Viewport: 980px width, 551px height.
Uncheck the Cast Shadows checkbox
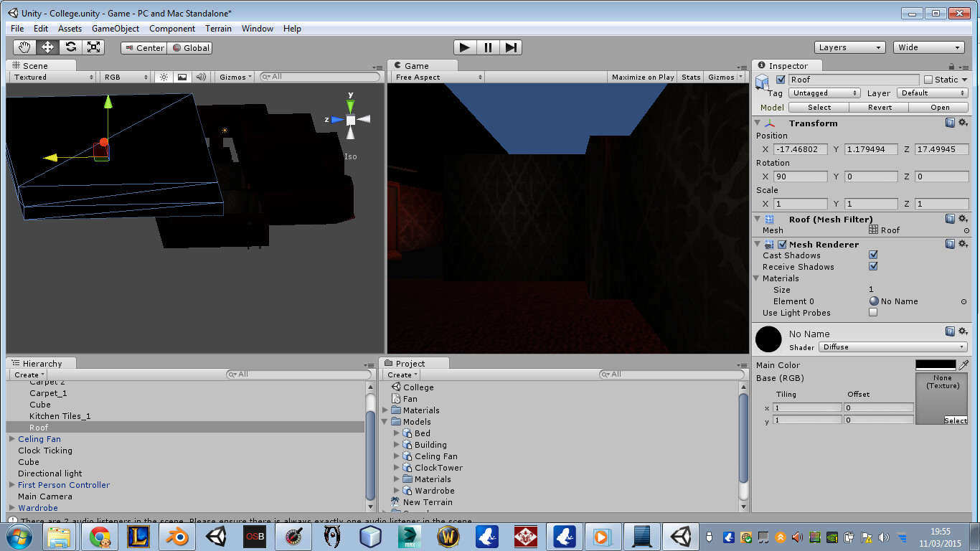(874, 255)
